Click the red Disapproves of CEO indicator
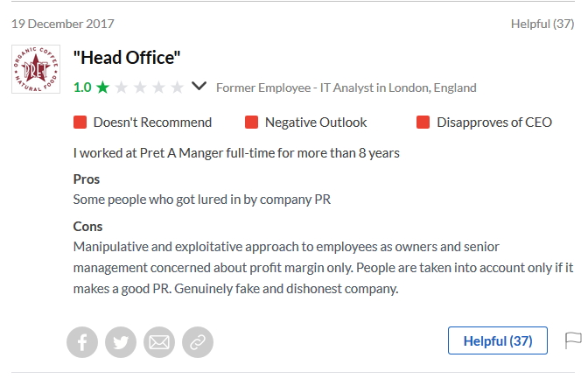588x386 pixels. (423, 123)
